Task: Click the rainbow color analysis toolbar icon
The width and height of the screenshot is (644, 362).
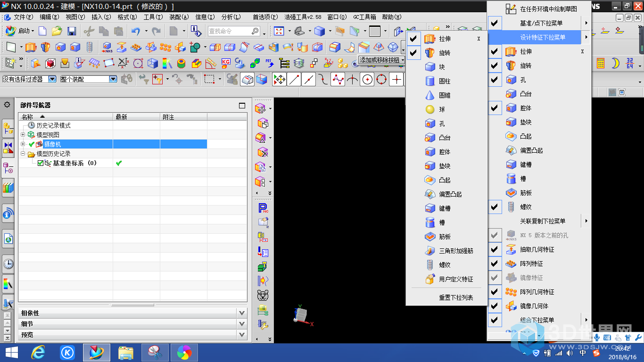Action: (167, 63)
